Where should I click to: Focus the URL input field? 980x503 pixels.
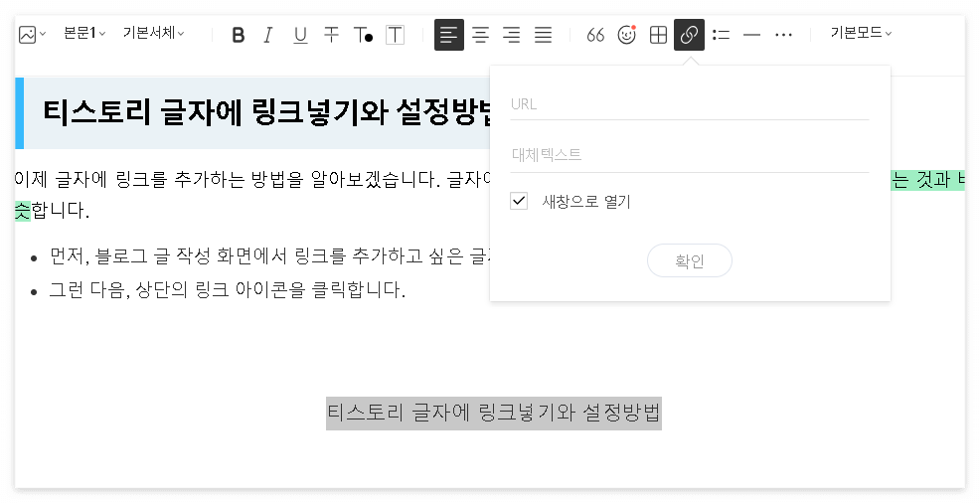pyautogui.click(x=690, y=104)
